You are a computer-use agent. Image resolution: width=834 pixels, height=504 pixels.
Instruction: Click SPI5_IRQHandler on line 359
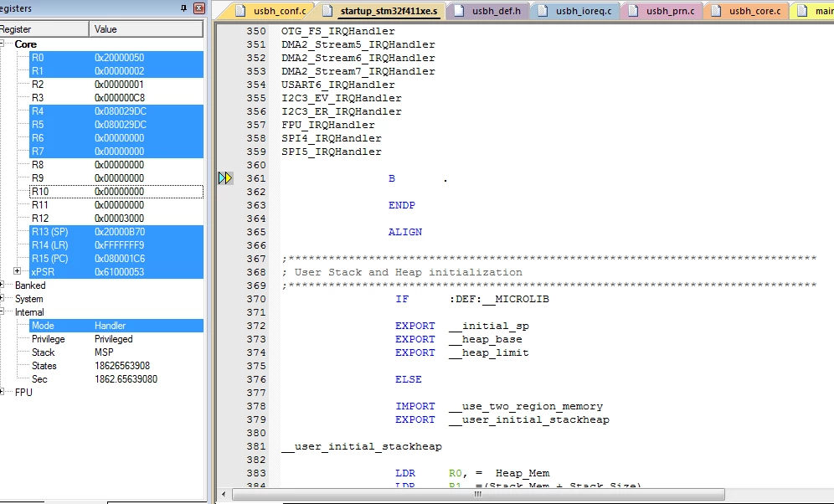point(332,152)
